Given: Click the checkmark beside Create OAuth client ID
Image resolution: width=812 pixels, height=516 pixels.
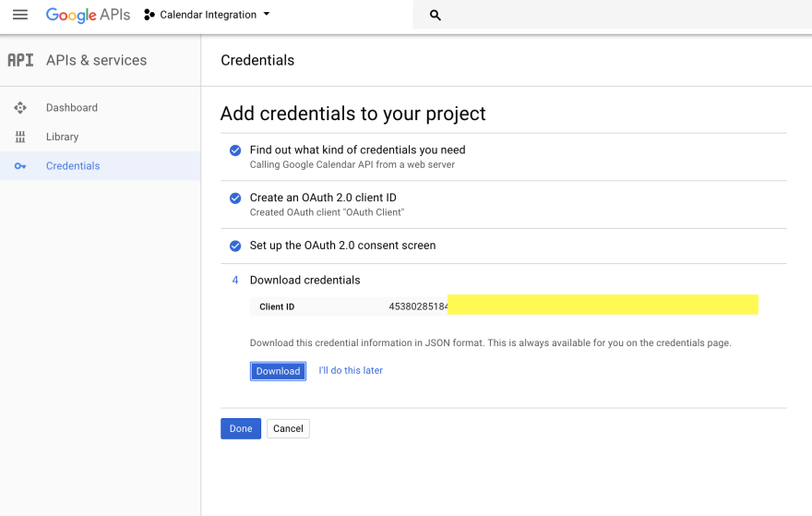Looking at the screenshot, I should pos(234,198).
